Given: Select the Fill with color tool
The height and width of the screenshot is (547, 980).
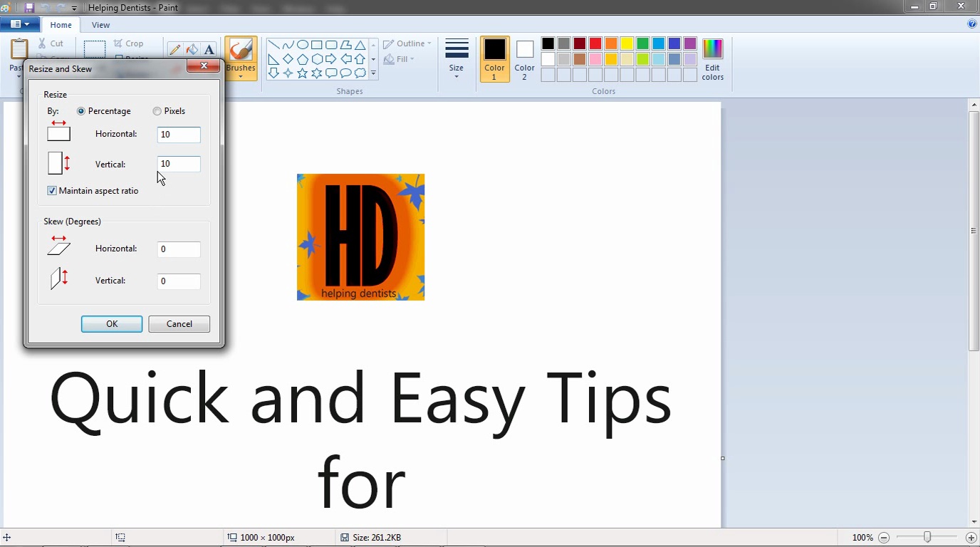Looking at the screenshot, I should coord(192,48).
